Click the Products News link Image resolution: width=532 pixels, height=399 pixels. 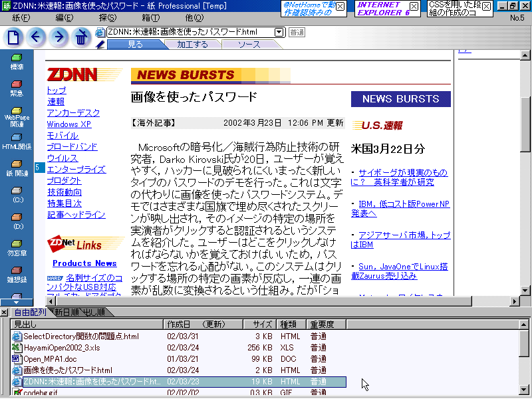click(84, 263)
